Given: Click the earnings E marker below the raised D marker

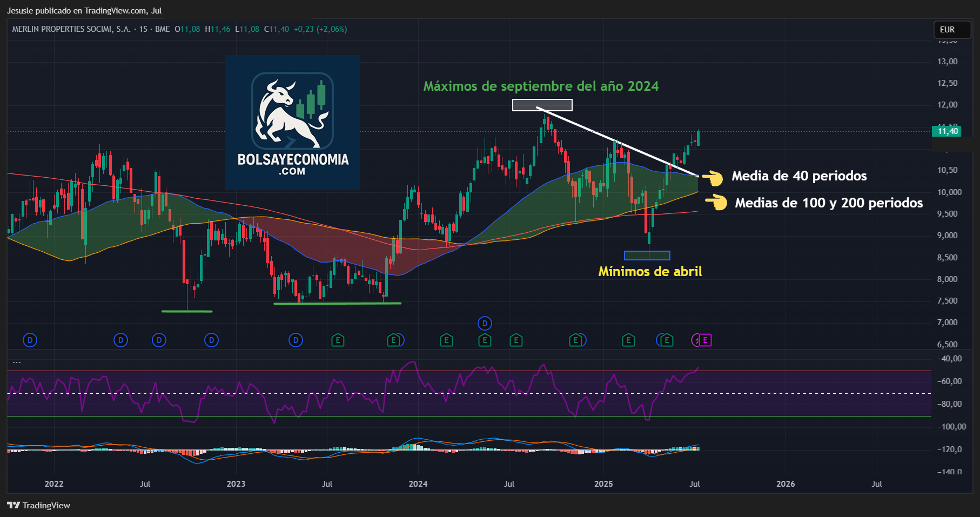Looking at the screenshot, I should click(485, 340).
